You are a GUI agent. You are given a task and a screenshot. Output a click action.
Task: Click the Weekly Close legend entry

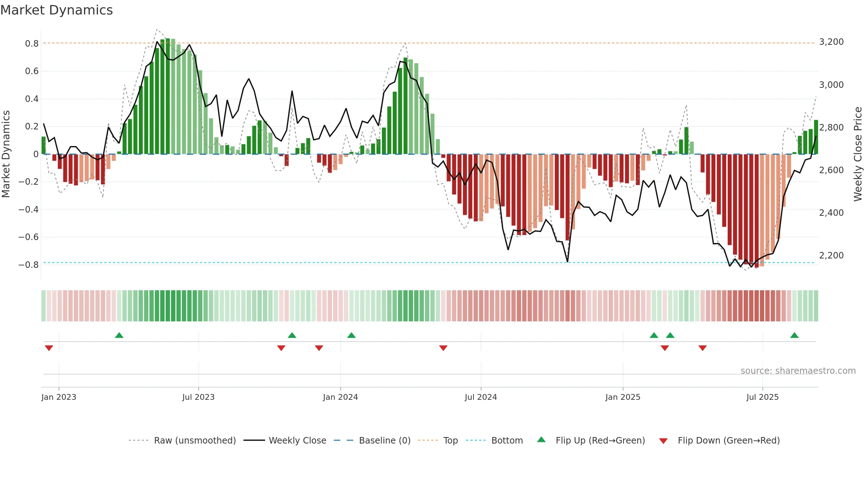point(285,440)
